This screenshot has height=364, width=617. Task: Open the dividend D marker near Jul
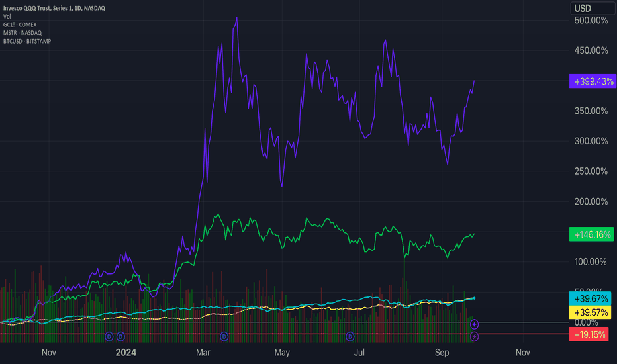(x=350, y=336)
